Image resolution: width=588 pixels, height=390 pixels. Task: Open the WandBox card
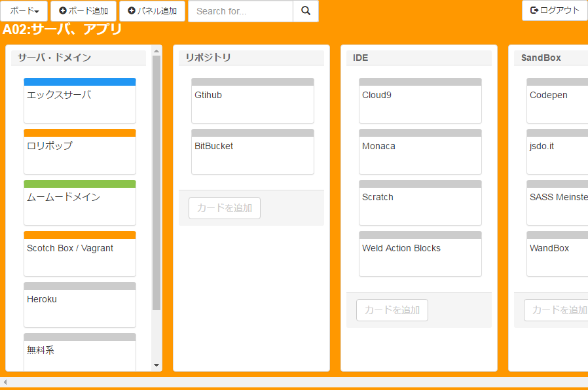pos(557,254)
